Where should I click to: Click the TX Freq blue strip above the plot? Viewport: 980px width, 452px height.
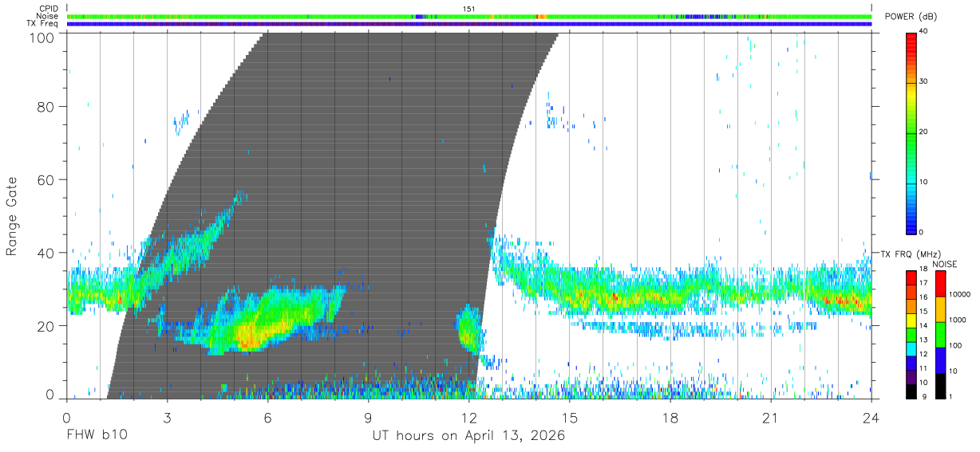468,24
